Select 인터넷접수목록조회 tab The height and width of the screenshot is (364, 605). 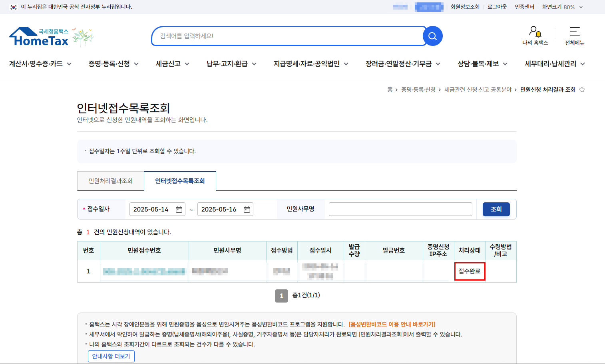point(180,181)
